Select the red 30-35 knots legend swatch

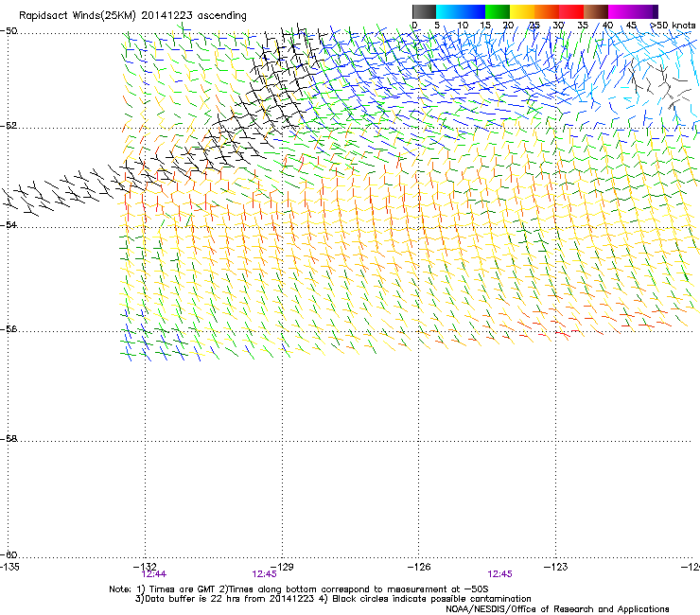[571, 11]
